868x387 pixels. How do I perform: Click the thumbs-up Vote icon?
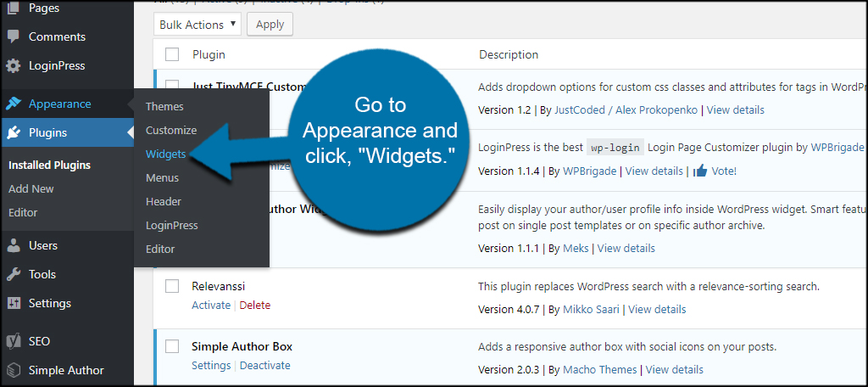[x=700, y=171]
